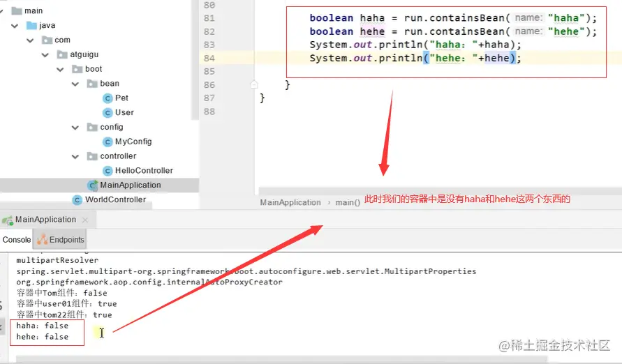622x364 pixels.
Task: Click the MyConfig class icon
Action: [108, 142]
